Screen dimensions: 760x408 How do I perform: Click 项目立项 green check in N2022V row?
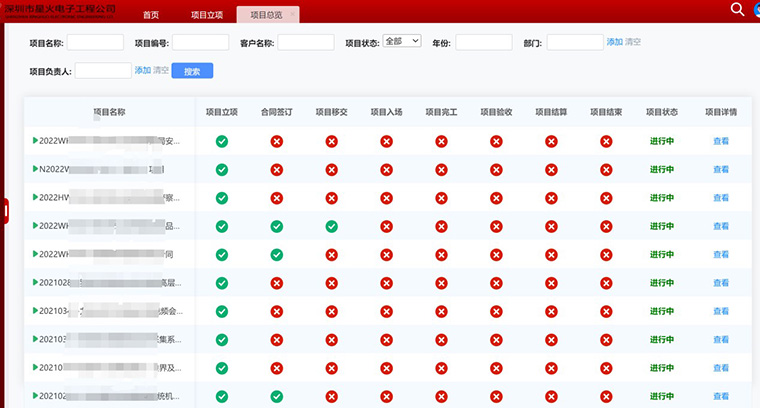pyautogui.click(x=222, y=170)
